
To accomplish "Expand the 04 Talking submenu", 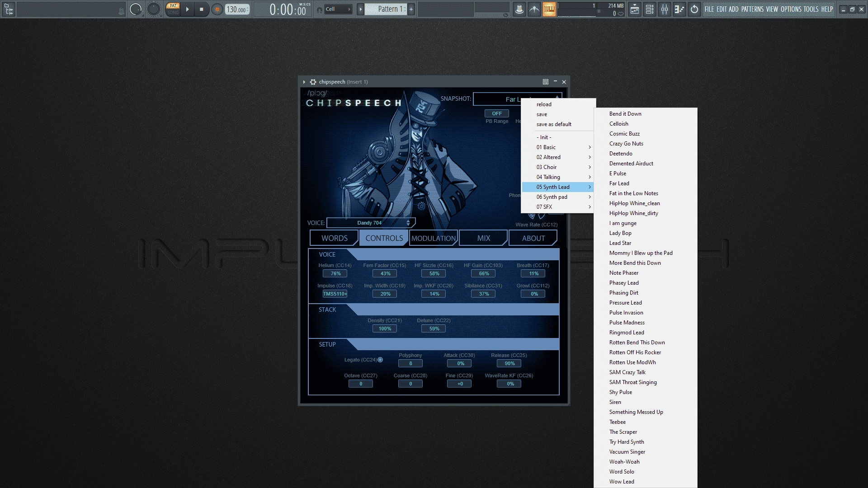I will pos(558,177).
